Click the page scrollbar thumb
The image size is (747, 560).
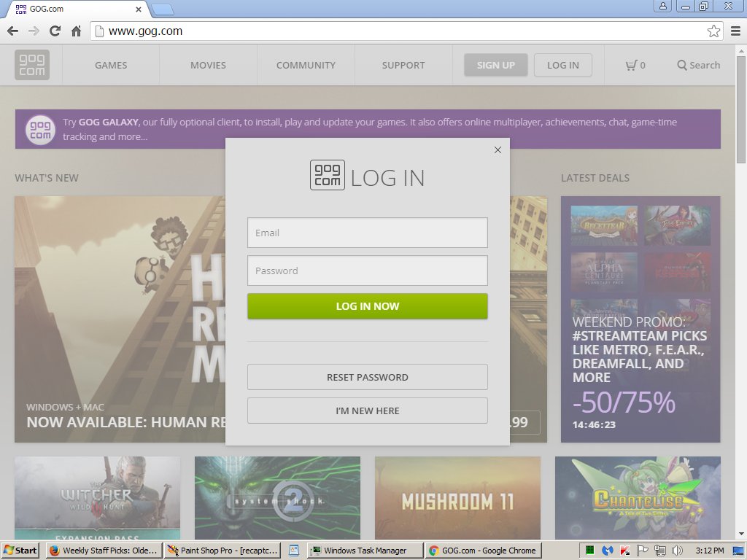[x=741, y=109]
